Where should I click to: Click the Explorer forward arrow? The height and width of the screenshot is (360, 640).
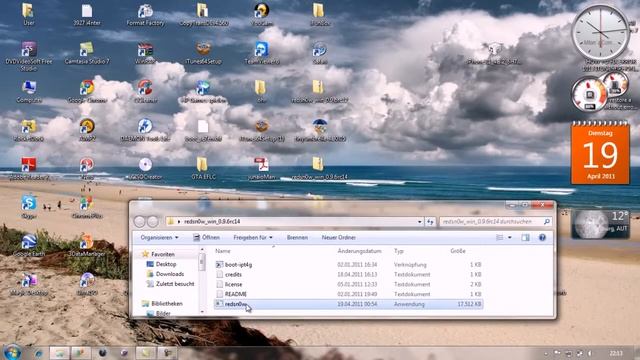(153, 222)
